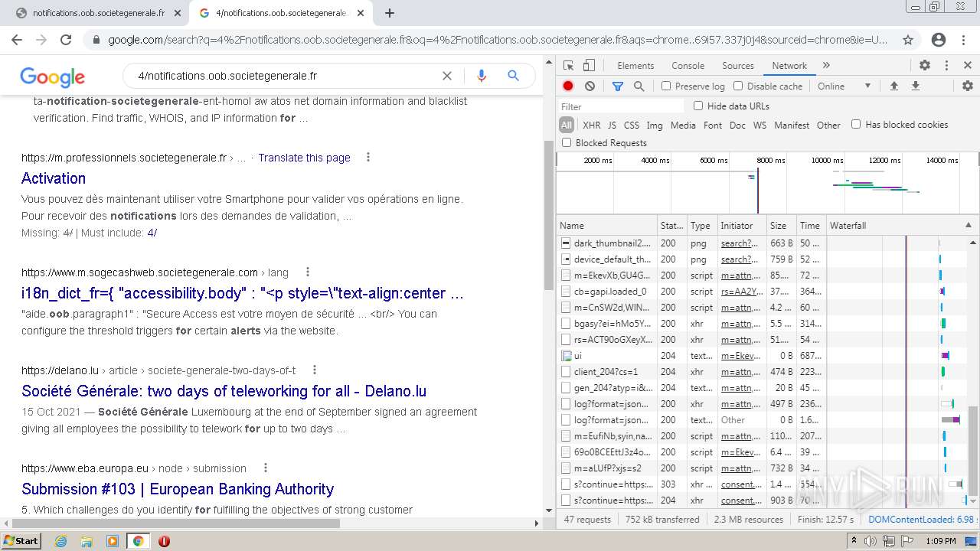
Task: Select the All filter
Action: 567,125
